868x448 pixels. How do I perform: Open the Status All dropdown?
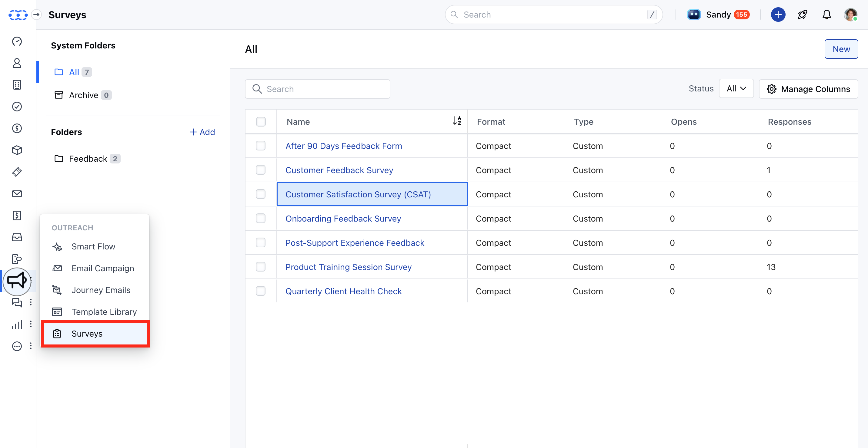(736, 88)
